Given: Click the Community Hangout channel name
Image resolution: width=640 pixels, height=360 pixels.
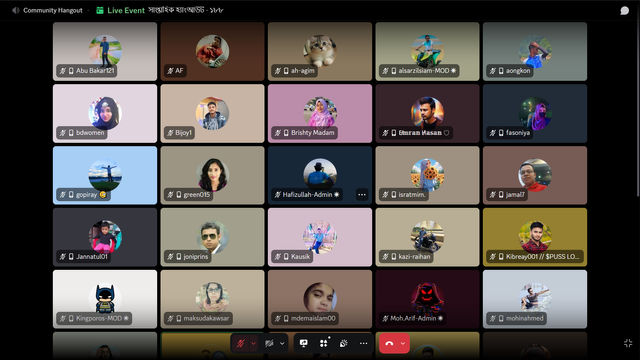Looking at the screenshot, I should pyautogui.click(x=53, y=11).
